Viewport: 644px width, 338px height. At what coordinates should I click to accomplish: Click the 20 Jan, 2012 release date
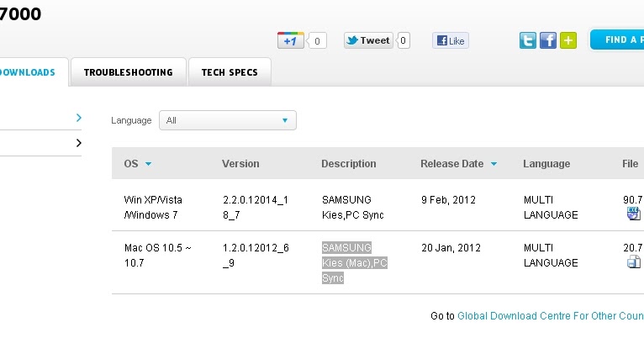[x=451, y=248]
